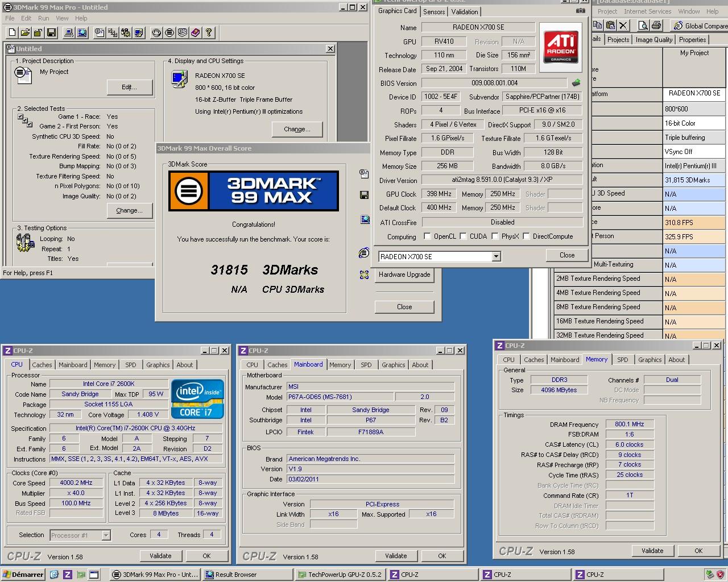Viewport: 728px width, 582px height.
Task: Click the Save floppy icon in 3DMark toolbar
Action: [x=51, y=32]
